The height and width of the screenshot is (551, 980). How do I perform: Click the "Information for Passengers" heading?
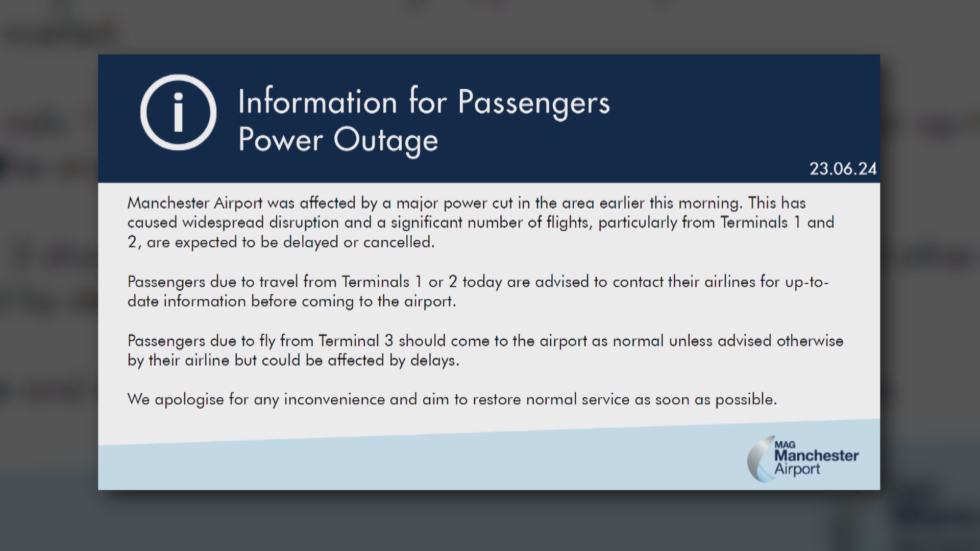coord(424,102)
